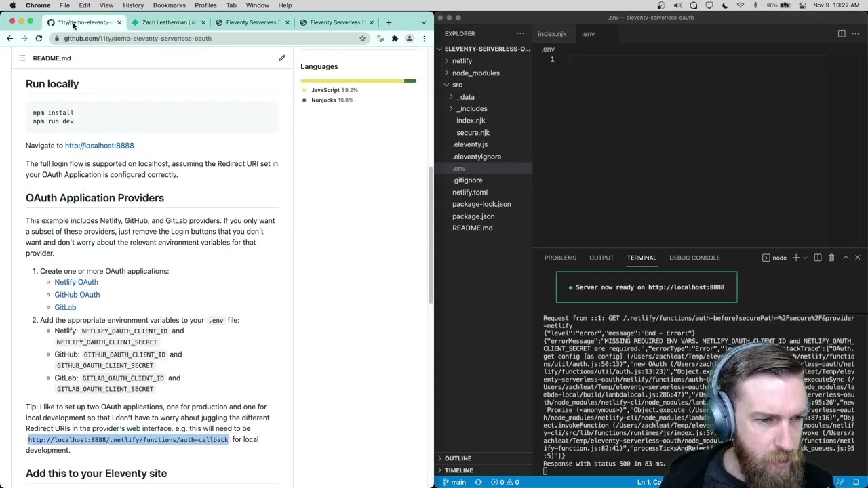868x488 pixels.
Task: Collapse the src folder
Action: 485,85
